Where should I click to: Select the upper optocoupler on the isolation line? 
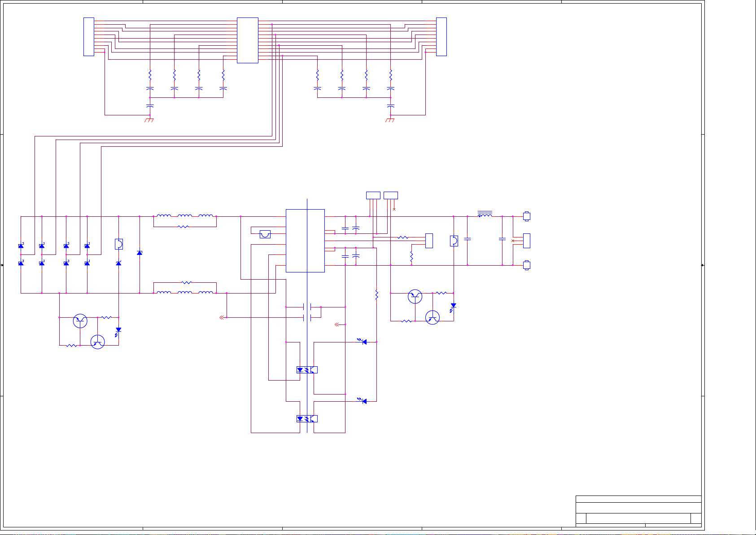(x=307, y=370)
